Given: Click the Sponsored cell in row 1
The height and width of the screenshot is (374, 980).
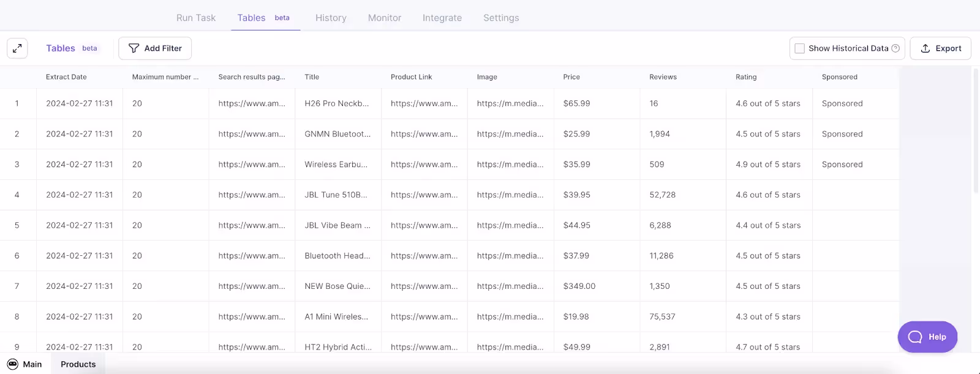Looking at the screenshot, I should coord(856,103).
